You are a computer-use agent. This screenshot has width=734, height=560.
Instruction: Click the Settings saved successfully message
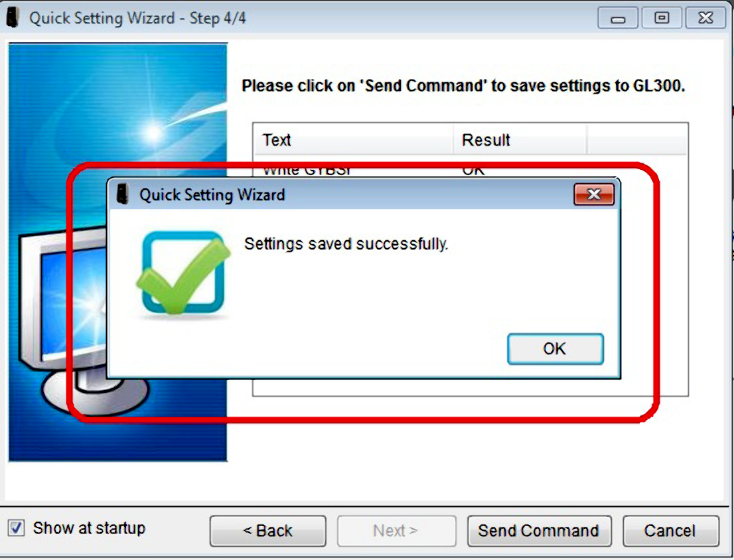pos(346,244)
